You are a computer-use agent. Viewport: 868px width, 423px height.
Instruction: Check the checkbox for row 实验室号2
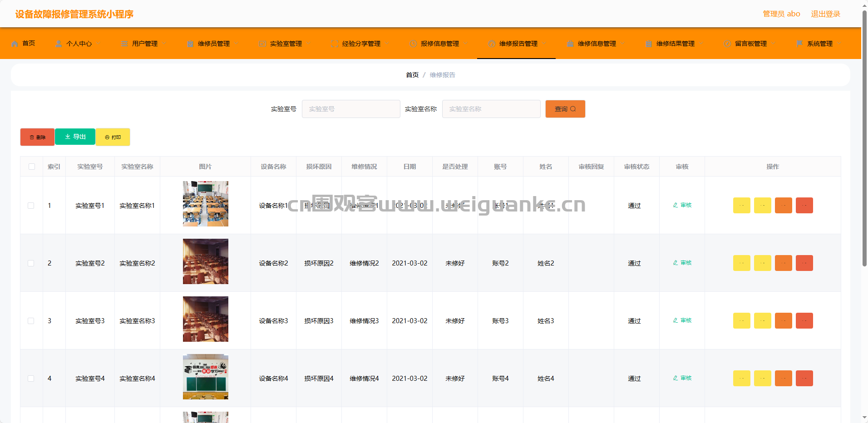[31, 263]
